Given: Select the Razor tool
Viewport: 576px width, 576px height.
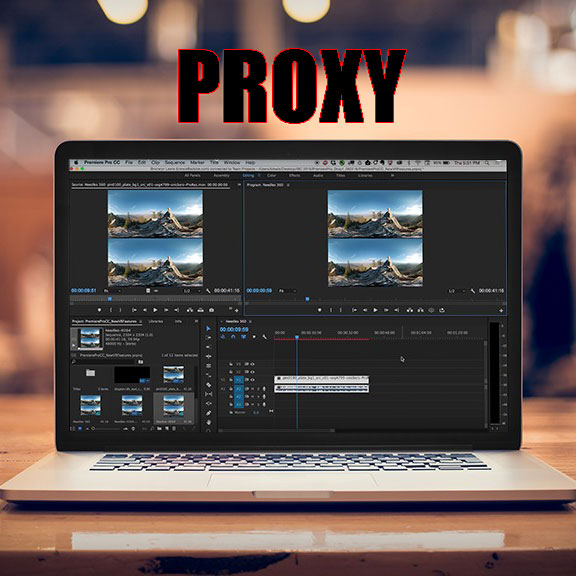Looking at the screenshot, I should (208, 385).
